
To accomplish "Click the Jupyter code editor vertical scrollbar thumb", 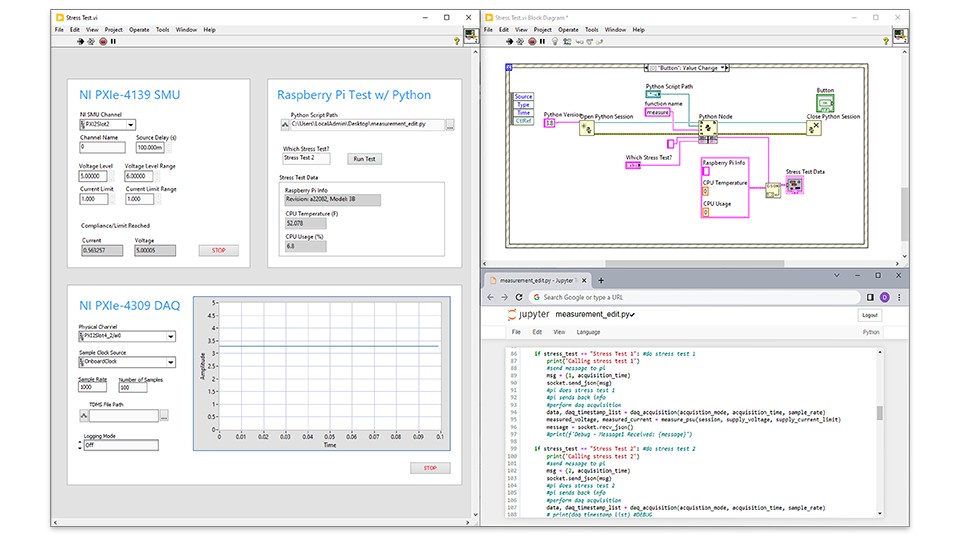I will tap(880, 413).
